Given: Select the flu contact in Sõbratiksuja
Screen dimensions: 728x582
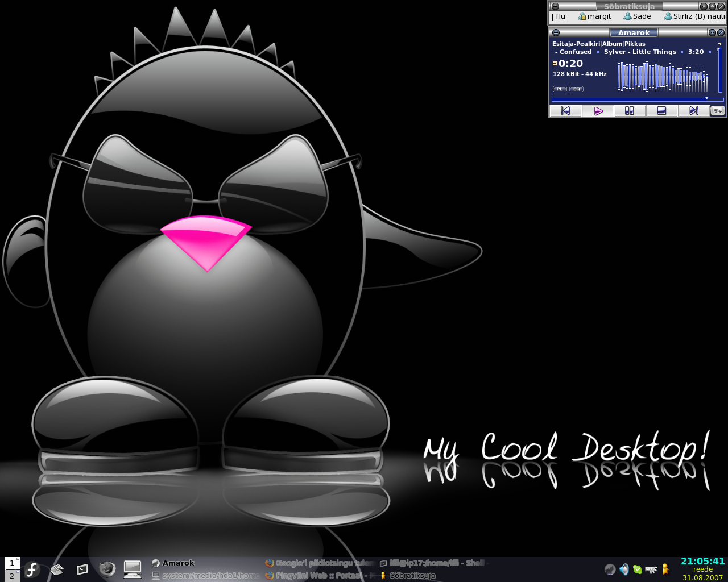Looking at the screenshot, I should point(560,16).
